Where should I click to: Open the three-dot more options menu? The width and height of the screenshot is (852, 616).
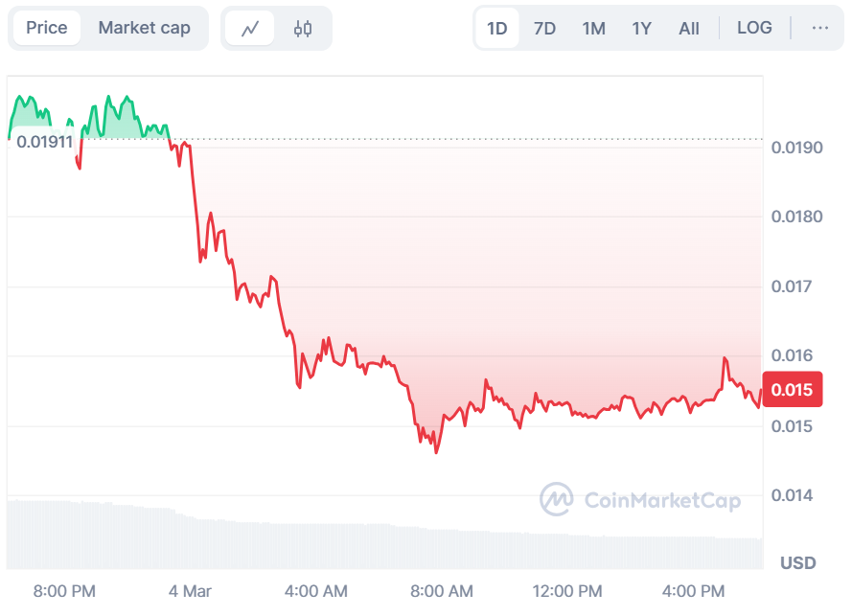point(819,28)
